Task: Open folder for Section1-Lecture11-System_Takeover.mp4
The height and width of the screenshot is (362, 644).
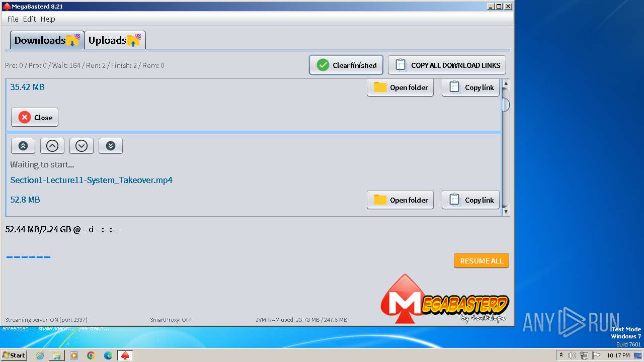Action: pyautogui.click(x=400, y=200)
